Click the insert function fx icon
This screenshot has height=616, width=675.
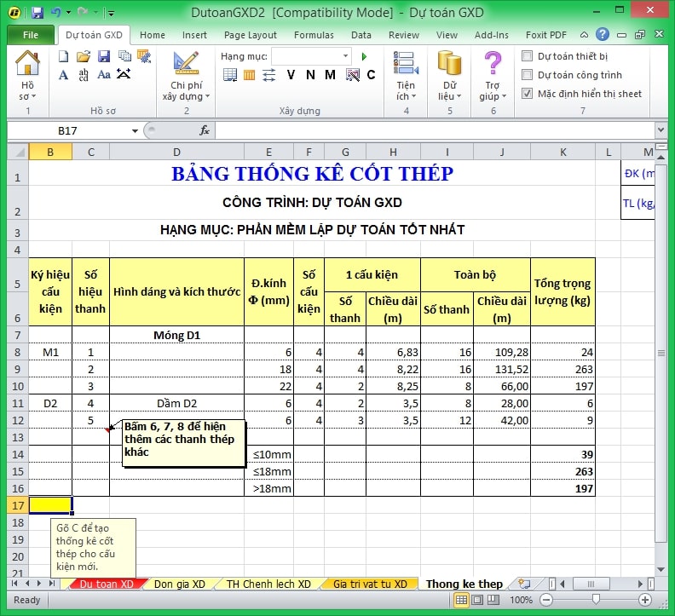(205, 130)
